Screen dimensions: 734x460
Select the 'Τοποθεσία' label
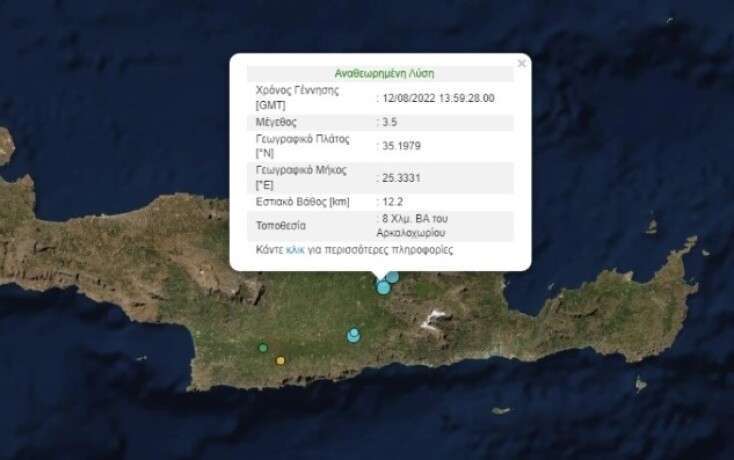280,226
